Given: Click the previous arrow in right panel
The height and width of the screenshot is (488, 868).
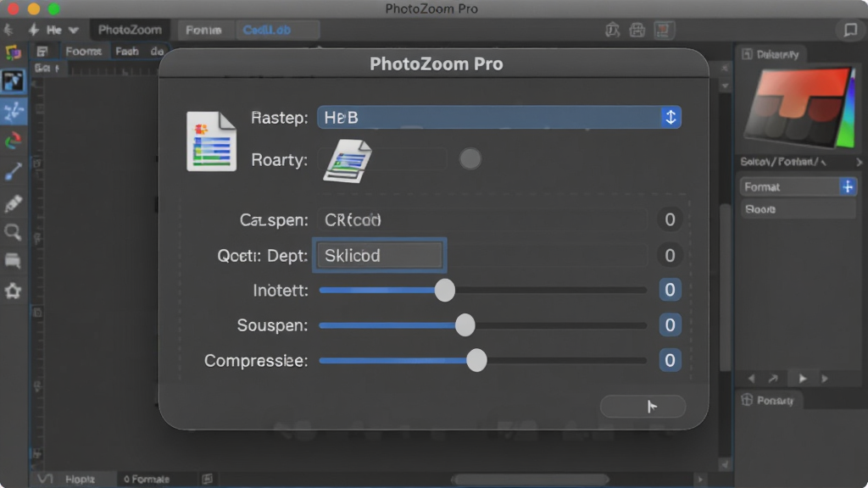Looking at the screenshot, I should click(x=751, y=379).
